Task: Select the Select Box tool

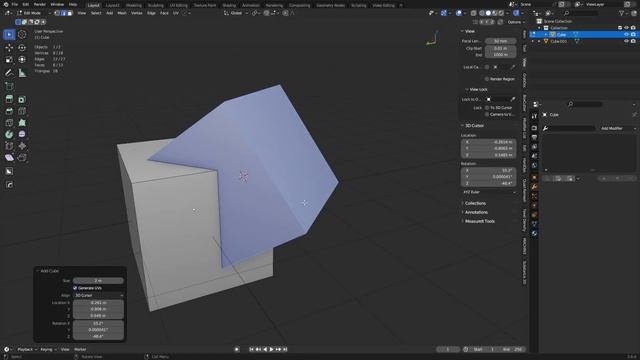Action: pyautogui.click(x=9, y=35)
